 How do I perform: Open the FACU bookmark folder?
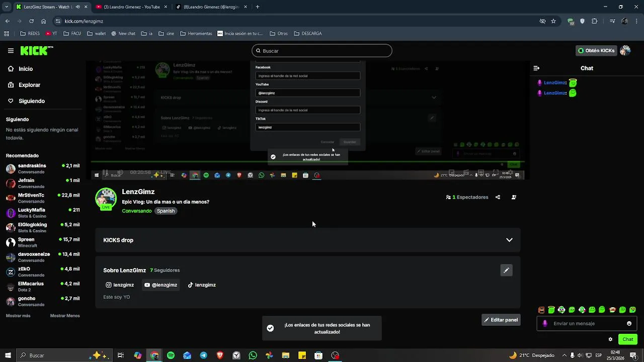[x=72, y=34]
